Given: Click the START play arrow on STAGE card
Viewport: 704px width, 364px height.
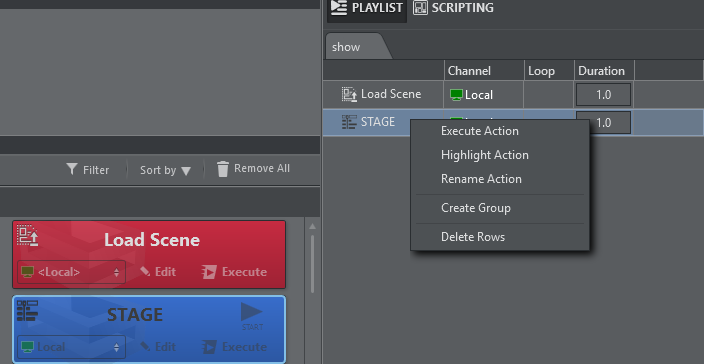Looking at the screenshot, I should click(252, 316).
